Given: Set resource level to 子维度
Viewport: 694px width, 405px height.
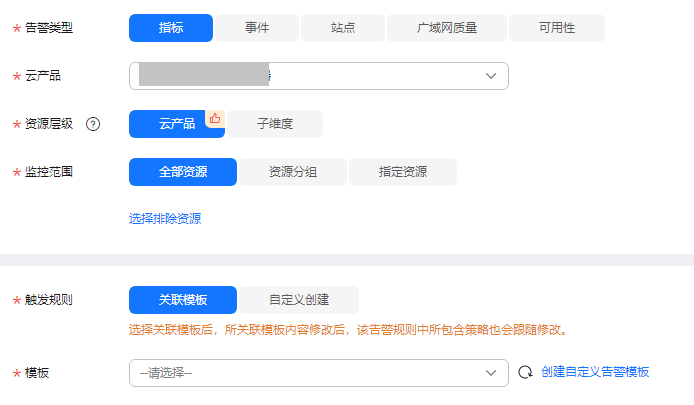Looking at the screenshot, I should 275,124.
